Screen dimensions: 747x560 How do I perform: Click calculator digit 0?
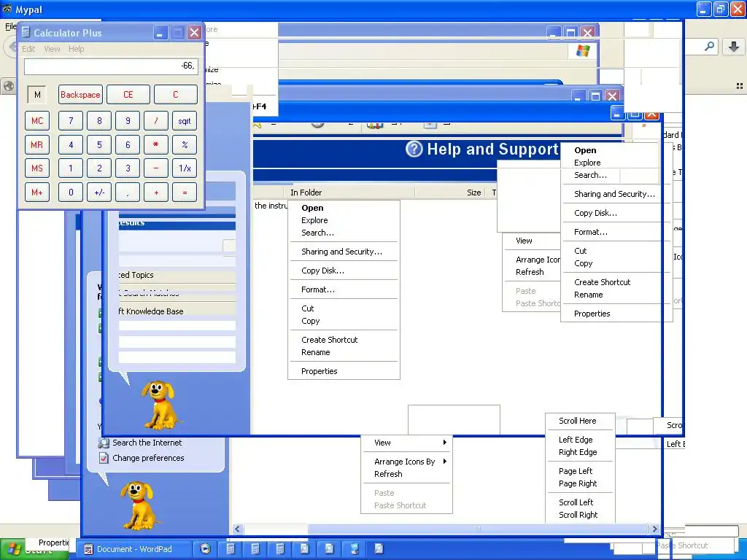coord(71,192)
